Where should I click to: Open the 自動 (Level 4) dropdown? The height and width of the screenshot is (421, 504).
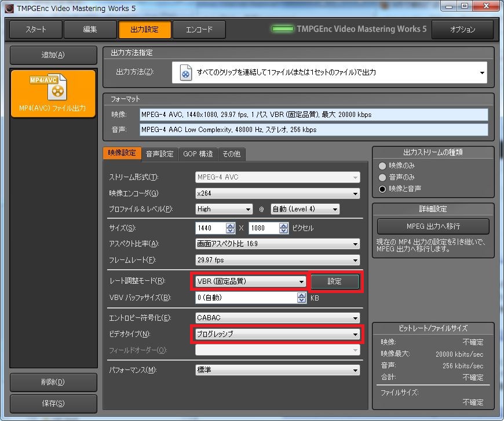point(305,209)
